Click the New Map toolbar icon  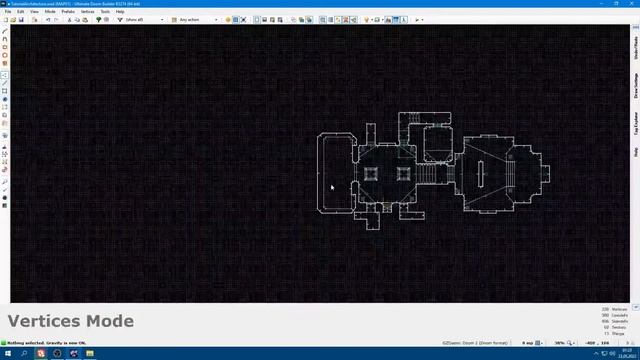pos(6,20)
